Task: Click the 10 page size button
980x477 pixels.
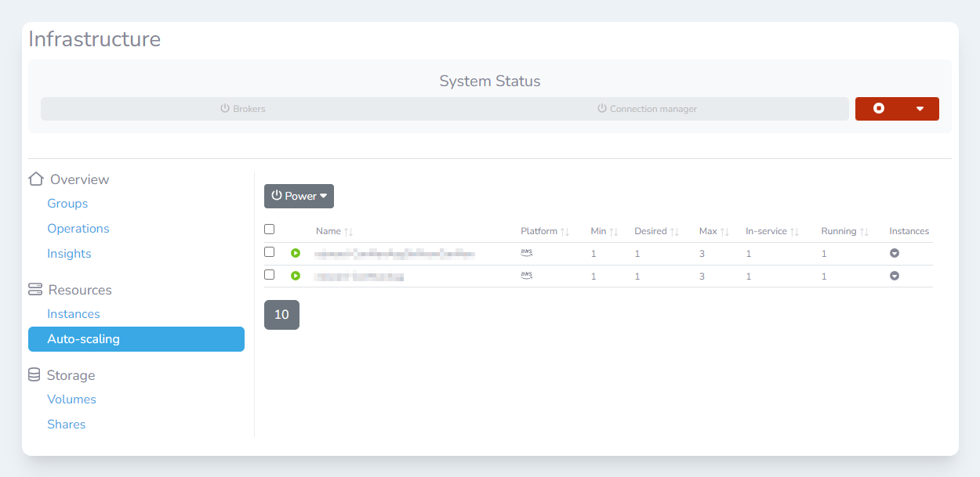Action: pyautogui.click(x=281, y=315)
